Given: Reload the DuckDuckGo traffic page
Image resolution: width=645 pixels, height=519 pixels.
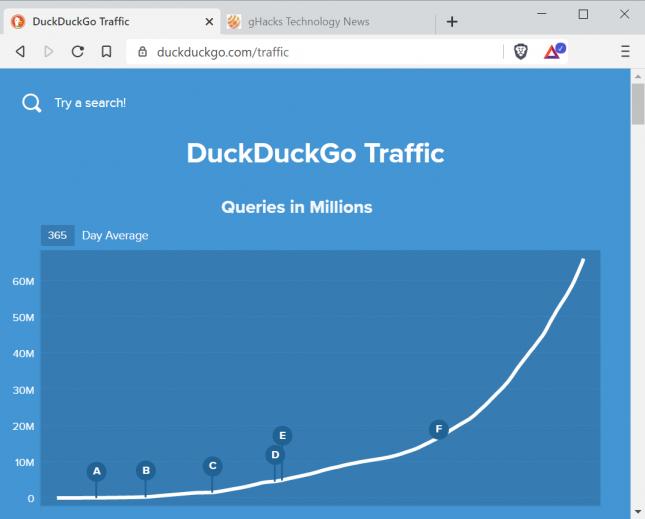Looking at the screenshot, I should tap(78, 51).
